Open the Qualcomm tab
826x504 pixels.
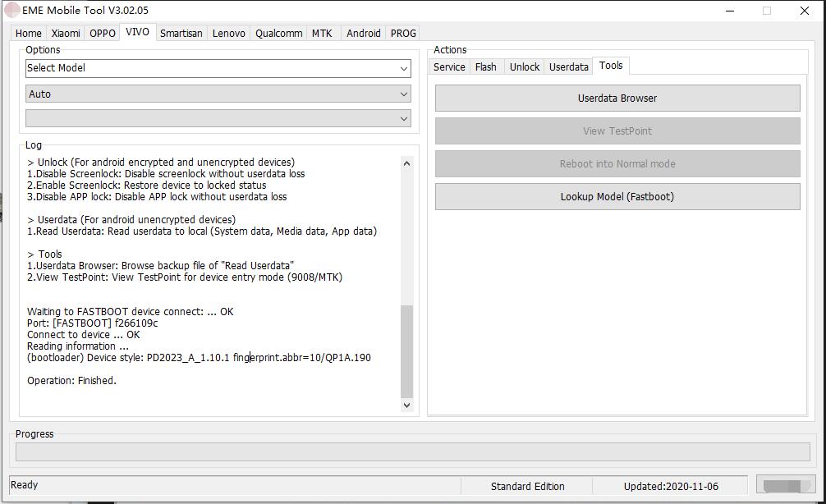pos(278,33)
